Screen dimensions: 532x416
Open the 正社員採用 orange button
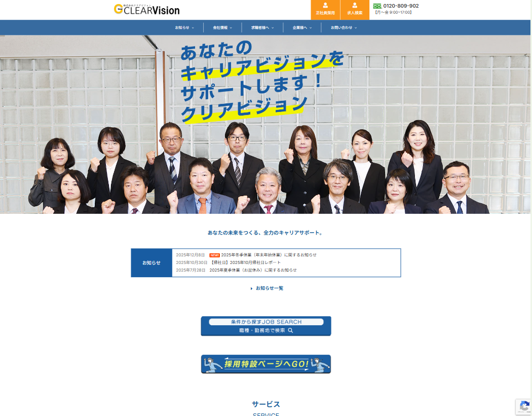tap(325, 10)
